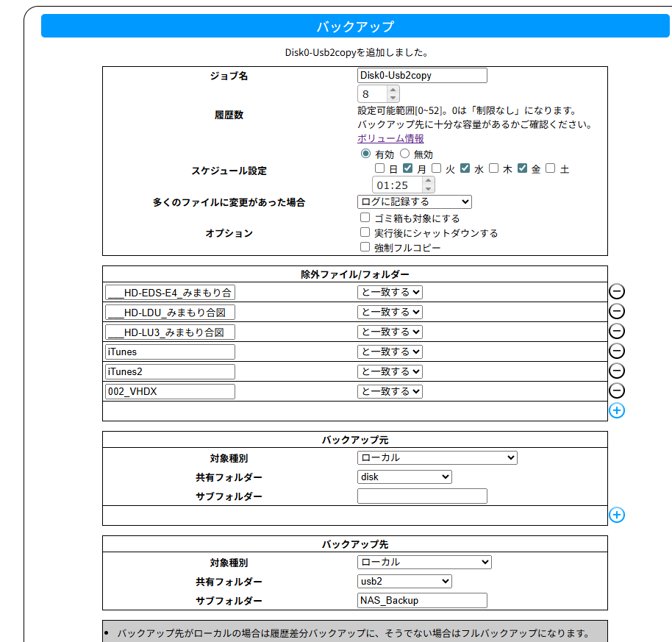Remove the HD-EDS-E4 exclusion row

pyautogui.click(x=617, y=292)
